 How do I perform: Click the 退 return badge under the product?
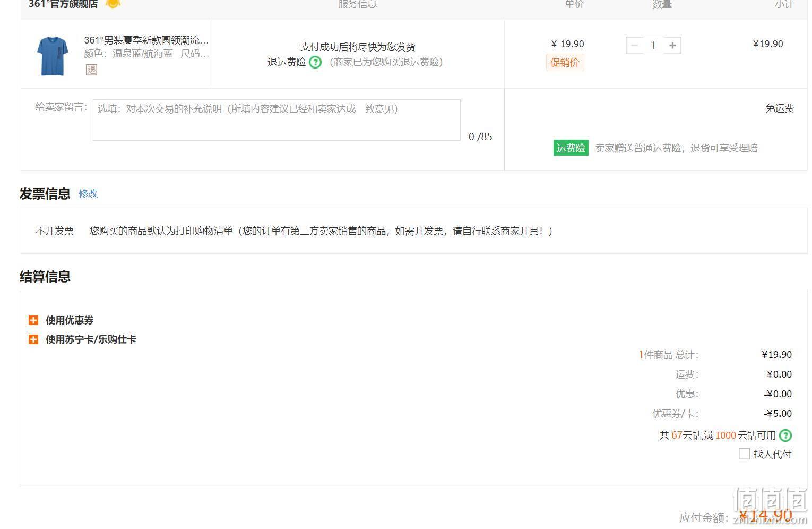click(91, 70)
